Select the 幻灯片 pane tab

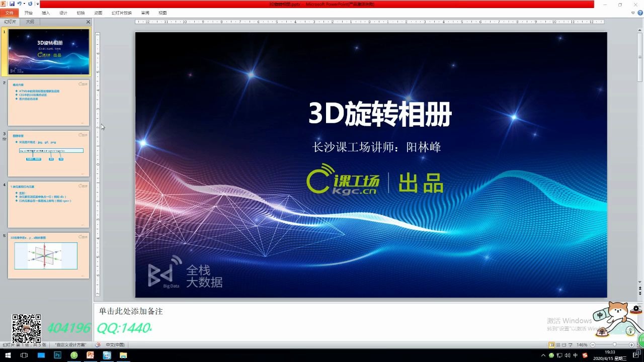(11, 22)
